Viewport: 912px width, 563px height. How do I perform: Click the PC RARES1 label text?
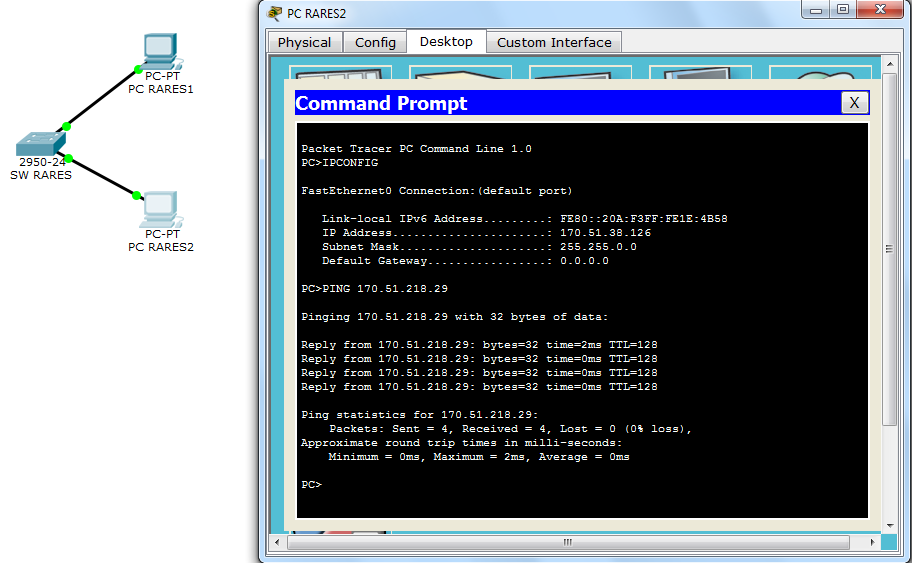[x=161, y=89]
